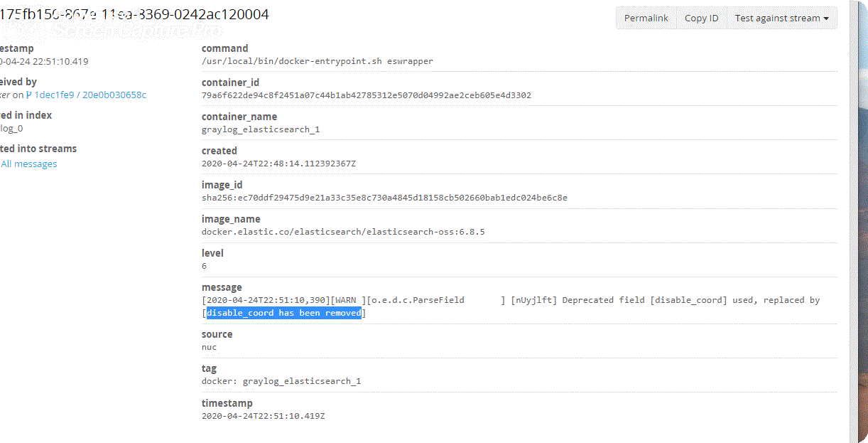Copy the message ID with Copy ID
The width and height of the screenshot is (868, 443).
tap(702, 18)
